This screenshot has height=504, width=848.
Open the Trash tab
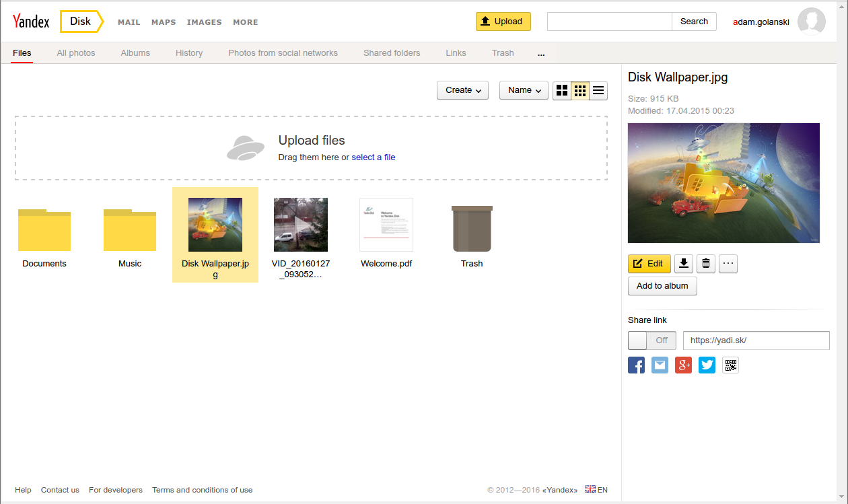503,53
